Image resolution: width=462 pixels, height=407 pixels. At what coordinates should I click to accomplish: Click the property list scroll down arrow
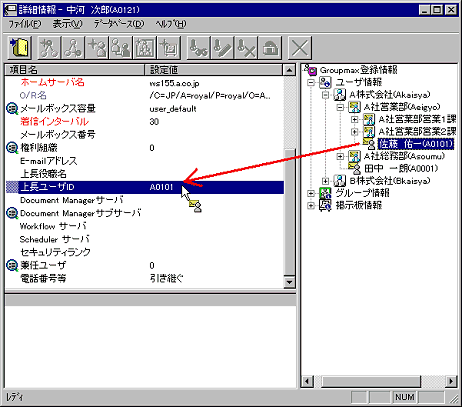[x=289, y=282]
